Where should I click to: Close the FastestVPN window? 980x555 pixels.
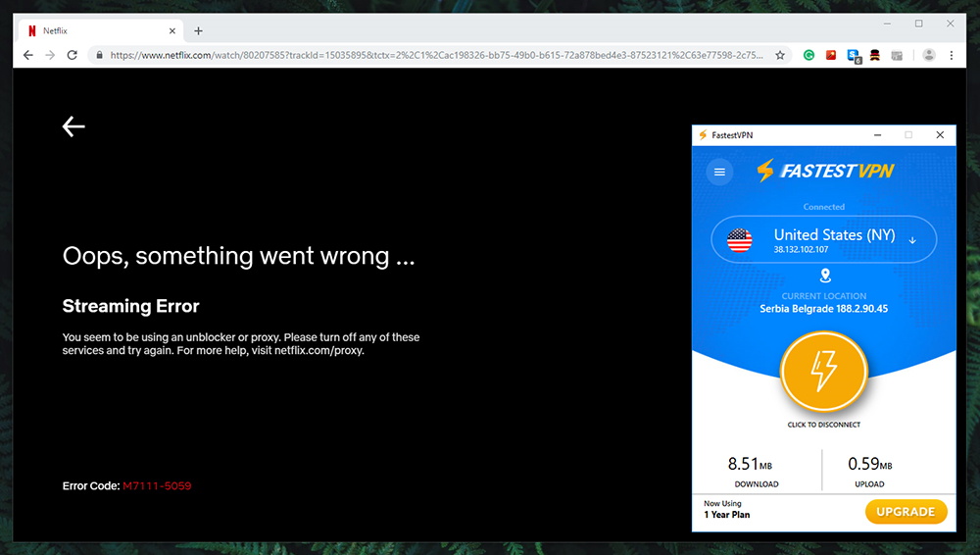[940, 135]
